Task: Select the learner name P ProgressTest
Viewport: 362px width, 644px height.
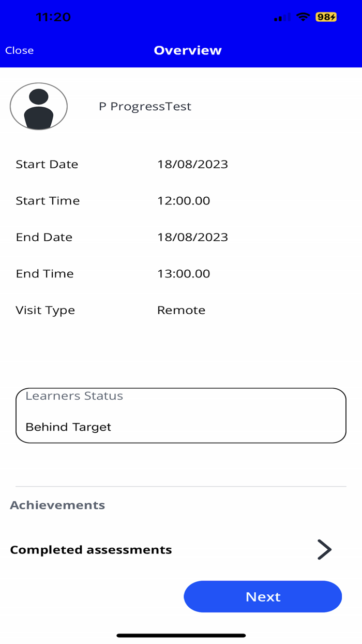Action: click(145, 106)
